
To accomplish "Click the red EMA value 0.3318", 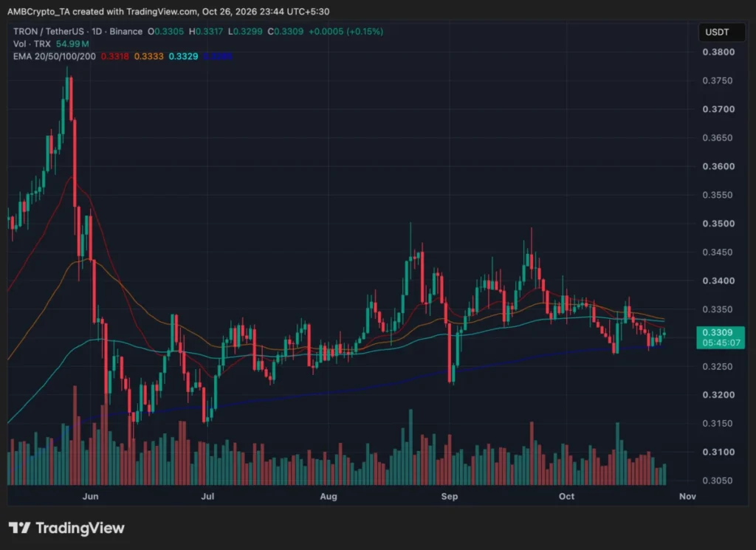I will [x=114, y=56].
